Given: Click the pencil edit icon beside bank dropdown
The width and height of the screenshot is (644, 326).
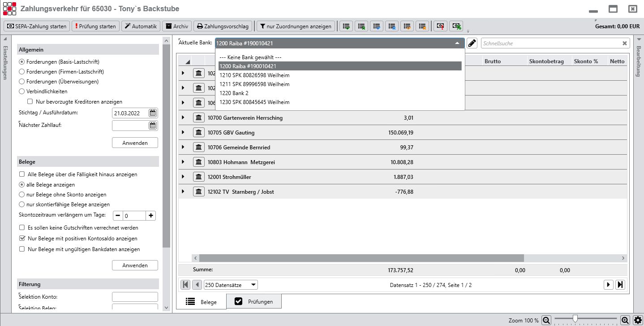Looking at the screenshot, I should pos(472,43).
